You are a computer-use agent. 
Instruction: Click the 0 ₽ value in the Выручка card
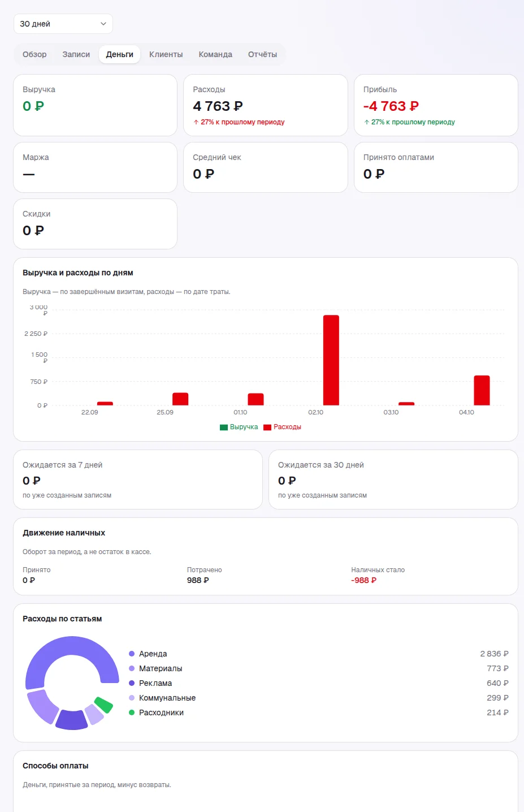[x=33, y=106]
